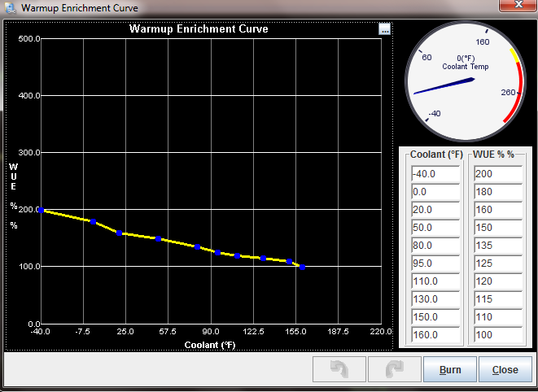Close the window with red X
Viewport: 538px width, 392px height.
(x=513, y=7)
